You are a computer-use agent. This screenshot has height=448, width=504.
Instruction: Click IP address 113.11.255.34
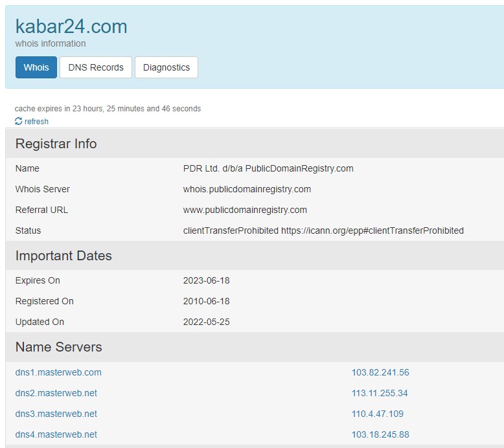tap(380, 393)
